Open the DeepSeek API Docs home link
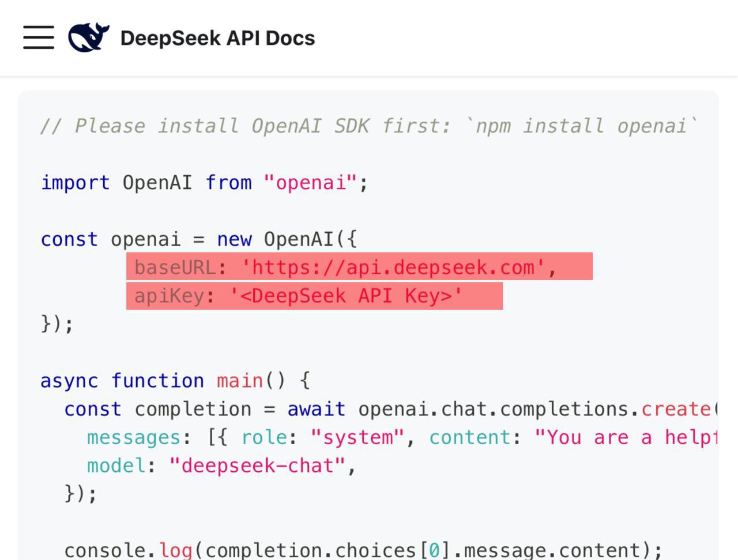The height and width of the screenshot is (560, 738). [x=217, y=38]
